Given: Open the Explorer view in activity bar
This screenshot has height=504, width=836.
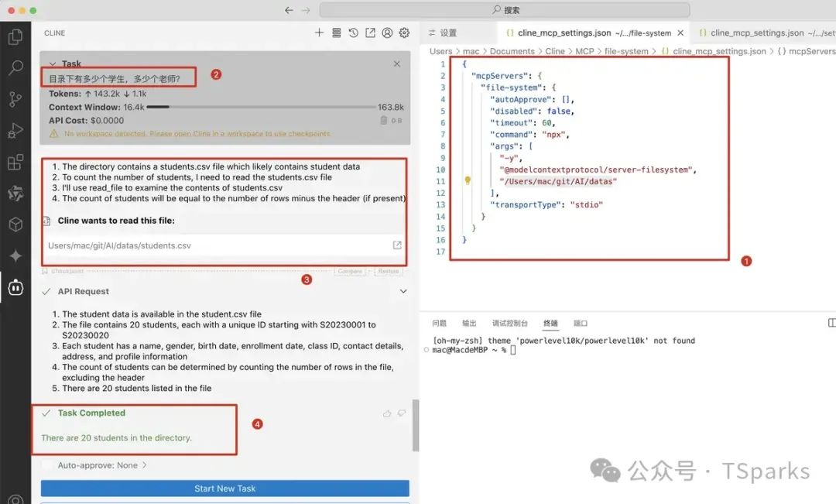Looking at the screenshot, I should tap(15, 36).
